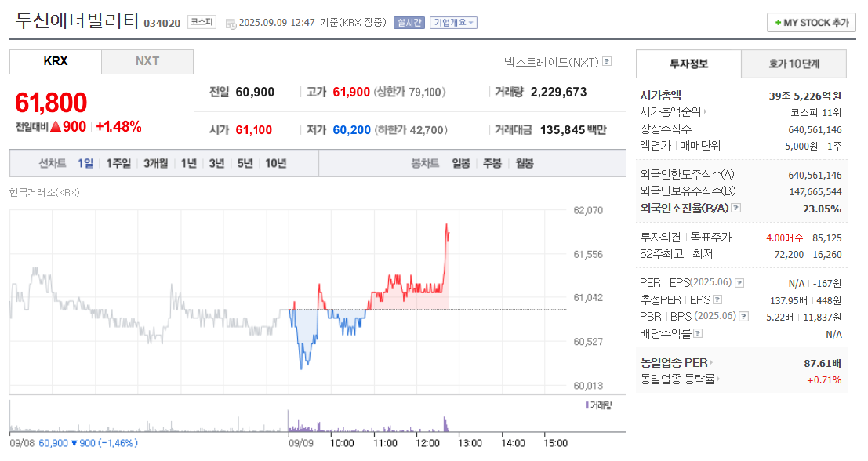This screenshot has width=868, height=461.
Task: Select the 3개월 line chart range
Action: tap(155, 163)
